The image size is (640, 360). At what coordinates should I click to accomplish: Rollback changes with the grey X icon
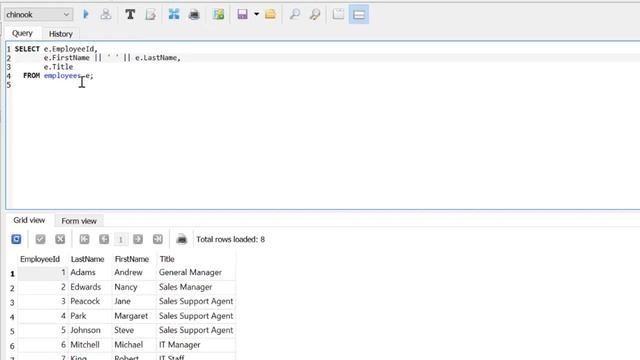(x=60, y=239)
